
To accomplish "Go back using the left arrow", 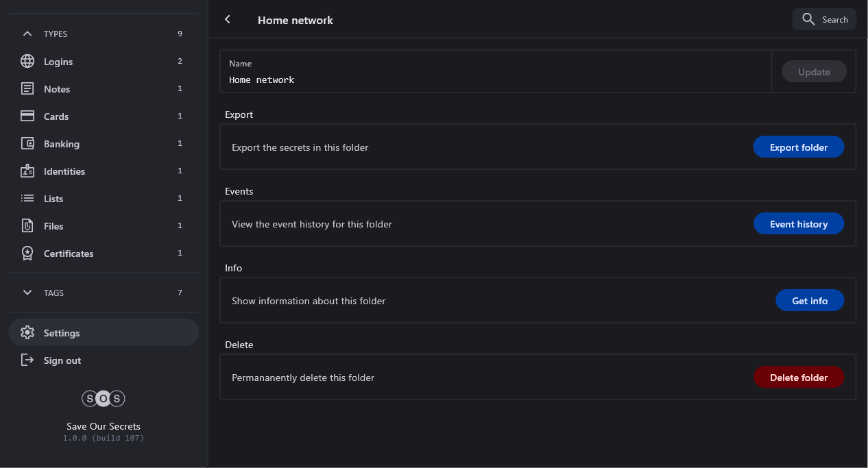I will pos(228,20).
